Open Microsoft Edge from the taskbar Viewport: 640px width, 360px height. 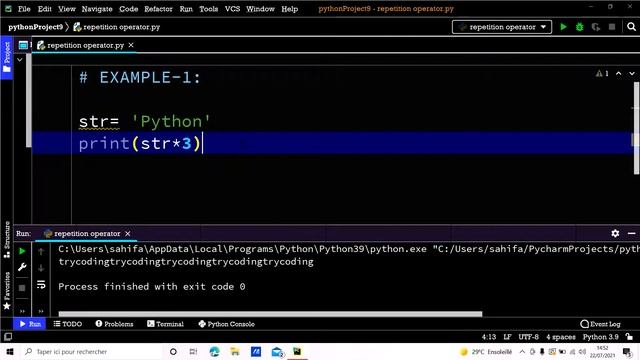214,351
